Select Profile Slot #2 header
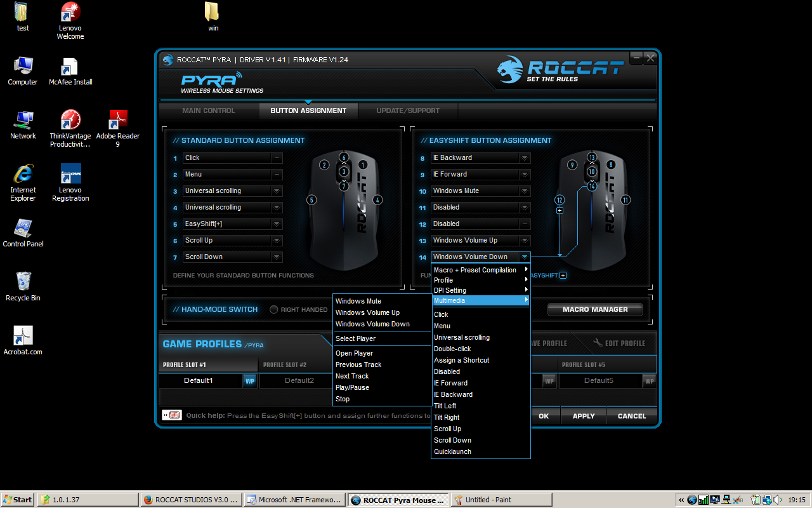Screen dimensions: 812x508 pos(296,364)
